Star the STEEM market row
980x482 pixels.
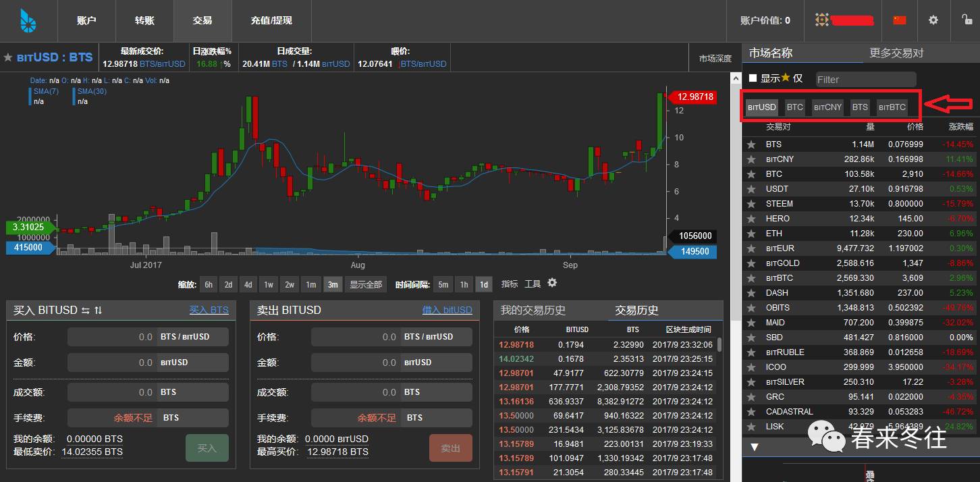tap(751, 204)
